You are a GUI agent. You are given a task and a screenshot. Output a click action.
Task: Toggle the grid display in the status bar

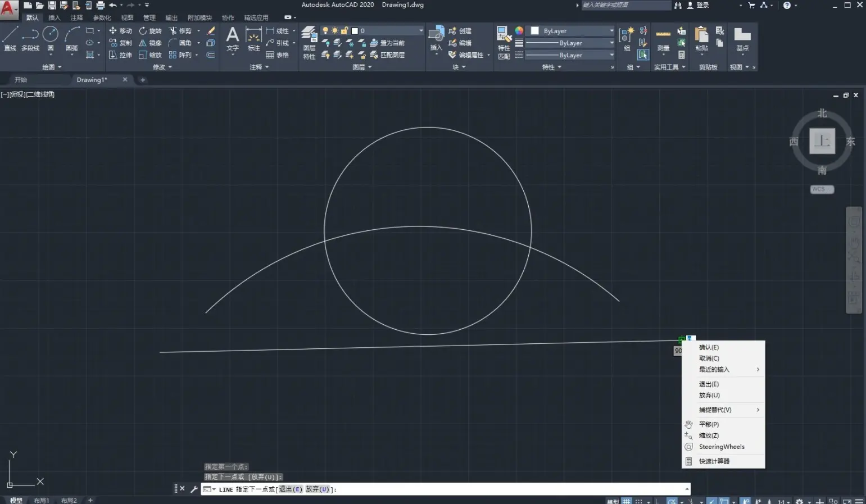coord(626,501)
